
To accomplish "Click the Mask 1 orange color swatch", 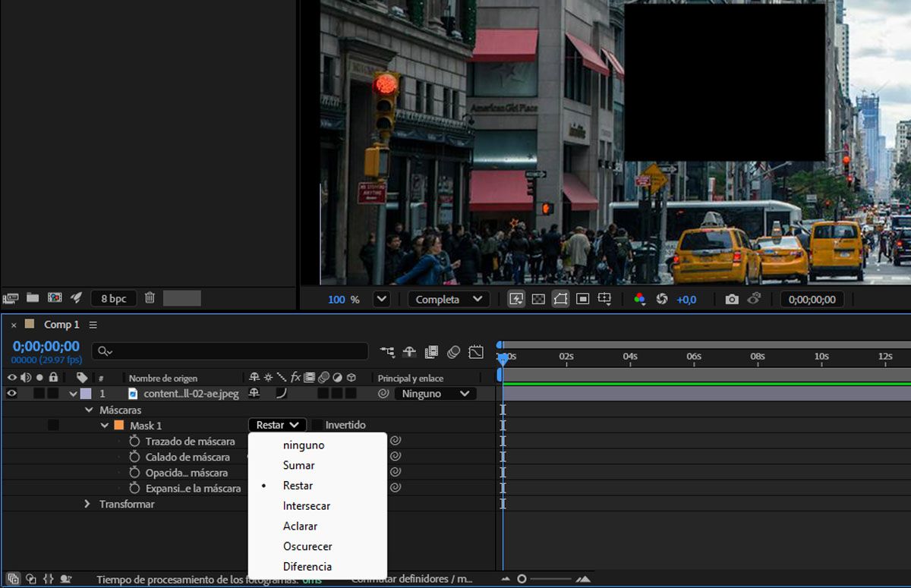I will (x=119, y=426).
